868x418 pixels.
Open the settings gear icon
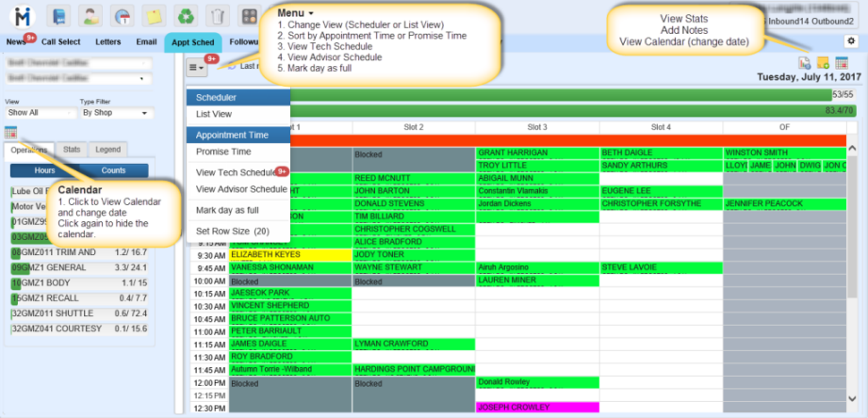pyautogui.click(x=850, y=41)
